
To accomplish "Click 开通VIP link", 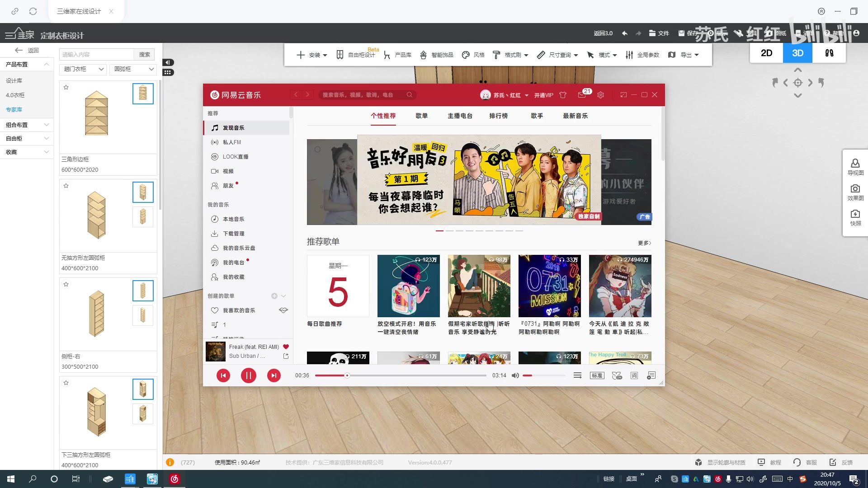I will point(543,95).
